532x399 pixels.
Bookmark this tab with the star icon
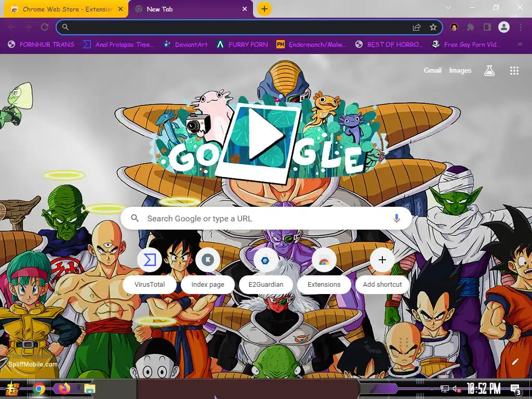[x=433, y=27]
